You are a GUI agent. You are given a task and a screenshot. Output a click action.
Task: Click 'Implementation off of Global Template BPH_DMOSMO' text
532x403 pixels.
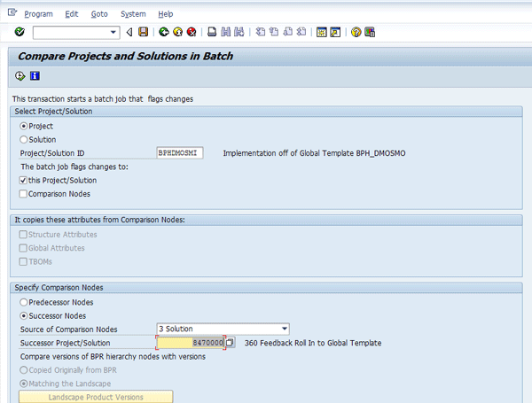pos(314,153)
